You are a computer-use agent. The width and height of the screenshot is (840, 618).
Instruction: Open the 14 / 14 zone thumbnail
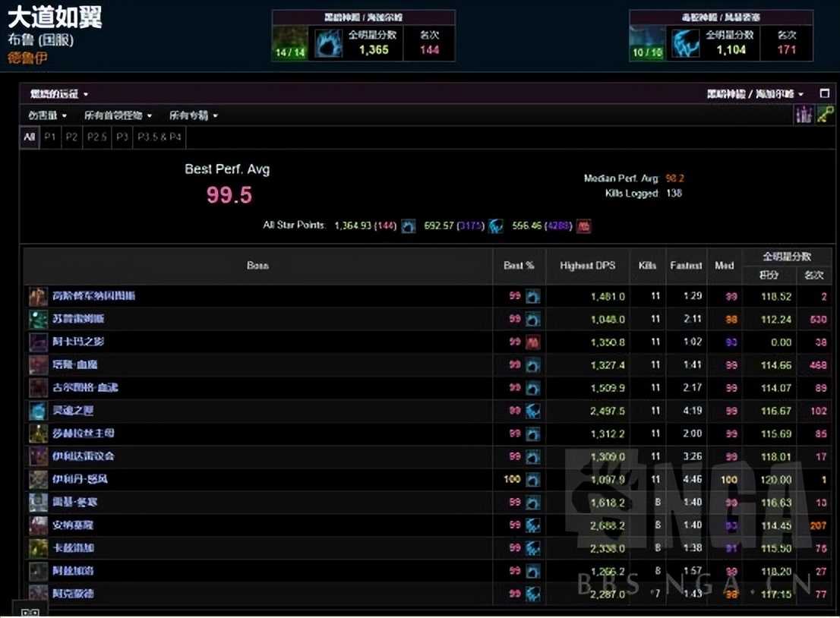point(290,43)
